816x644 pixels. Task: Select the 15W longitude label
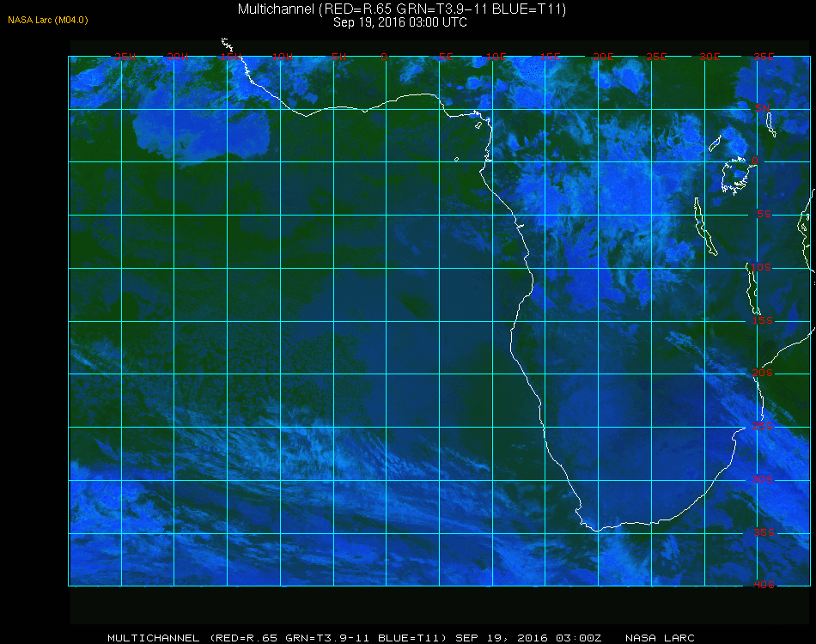pyautogui.click(x=230, y=57)
